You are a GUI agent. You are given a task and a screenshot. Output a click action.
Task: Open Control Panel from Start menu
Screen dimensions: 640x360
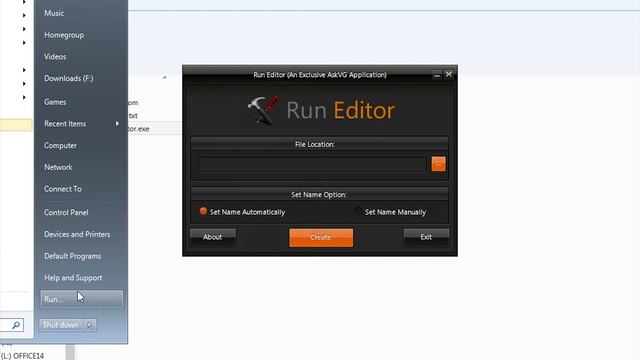point(66,212)
